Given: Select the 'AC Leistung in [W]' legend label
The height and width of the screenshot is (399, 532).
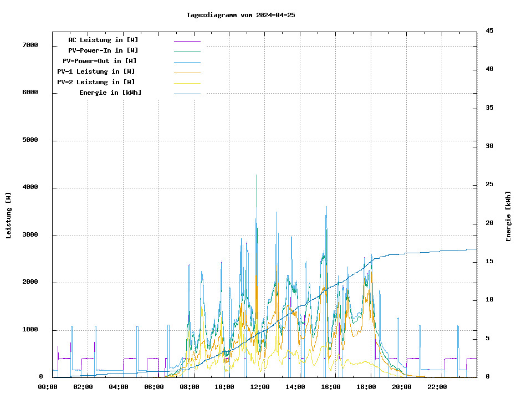Looking at the screenshot, I should [103, 40].
